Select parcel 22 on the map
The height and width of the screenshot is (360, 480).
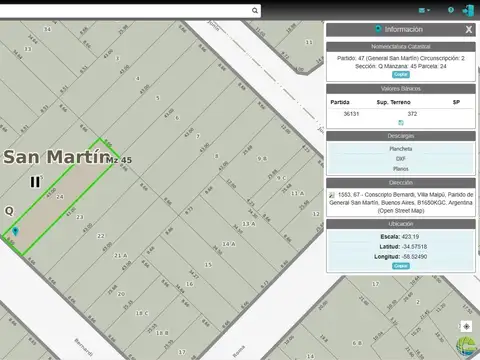[x=101, y=236]
